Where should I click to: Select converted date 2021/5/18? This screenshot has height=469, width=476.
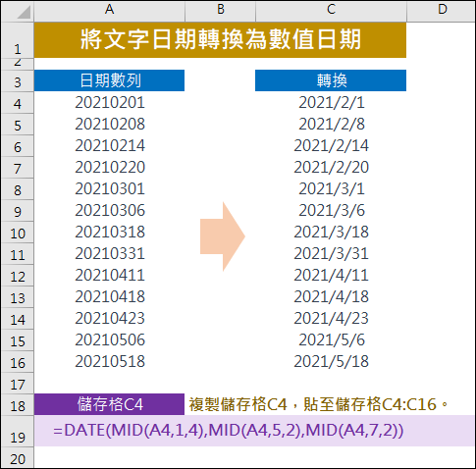(x=331, y=362)
